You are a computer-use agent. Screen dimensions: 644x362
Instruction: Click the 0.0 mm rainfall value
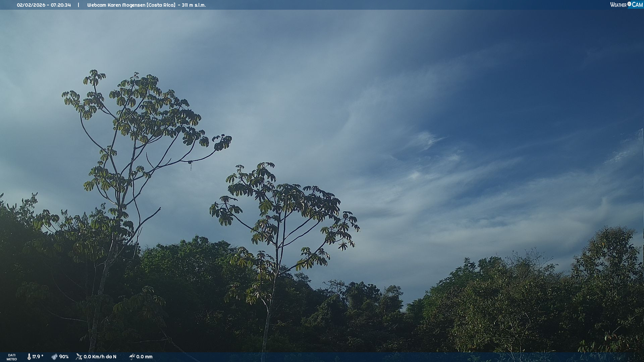click(x=144, y=357)
